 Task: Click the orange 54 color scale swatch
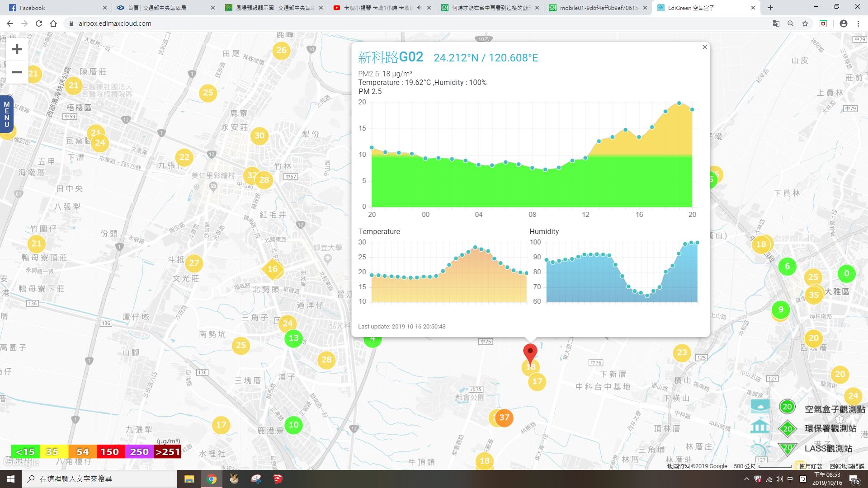[x=82, y=451]
